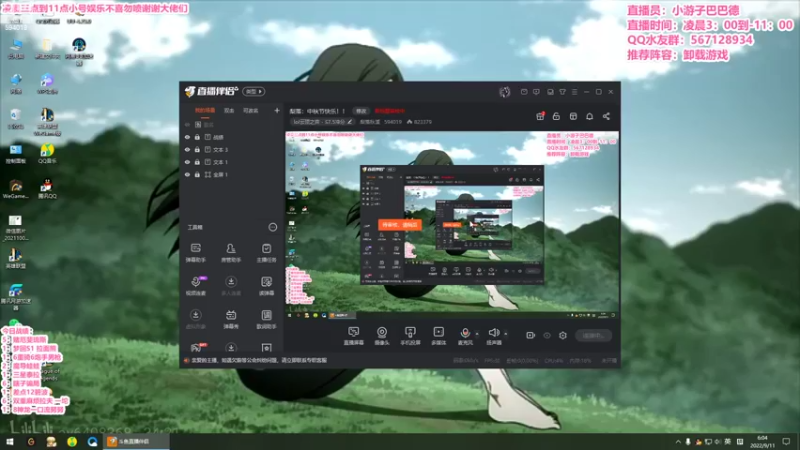Switch to the middle scene tab
This screenshot has height=450, width=800.
coord(229,110)
